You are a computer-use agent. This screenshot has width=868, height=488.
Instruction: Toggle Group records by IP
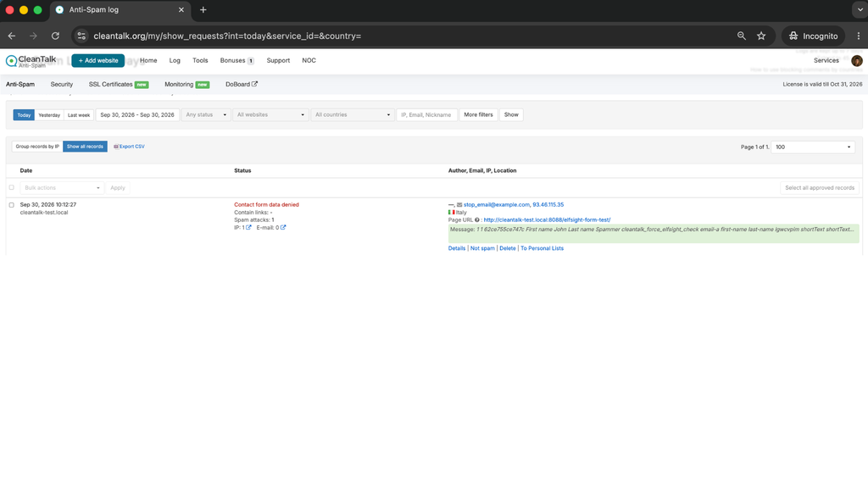click(37, 147)
